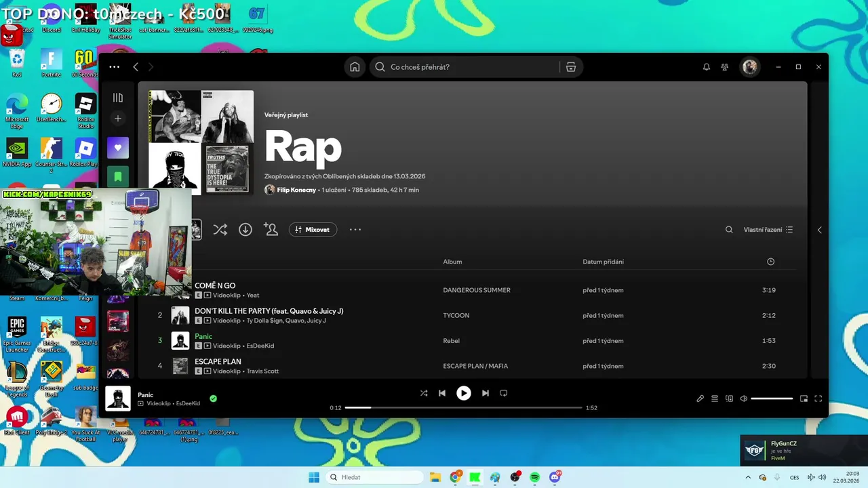868x488 pixels.
Task: Open the miniplayer icon
Action: point(804,399)
